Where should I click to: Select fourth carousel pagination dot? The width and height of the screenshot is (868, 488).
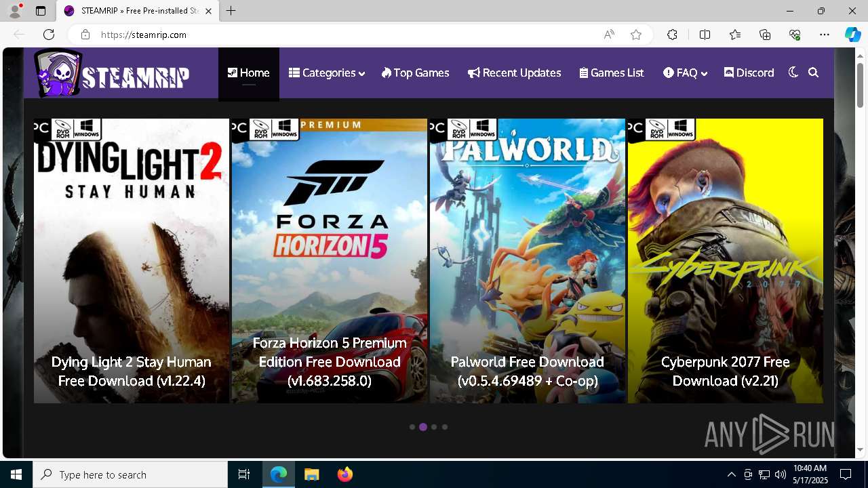445,427
